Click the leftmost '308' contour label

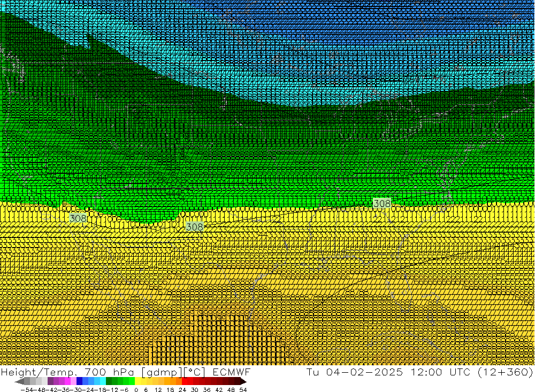[x=78, y=218]
